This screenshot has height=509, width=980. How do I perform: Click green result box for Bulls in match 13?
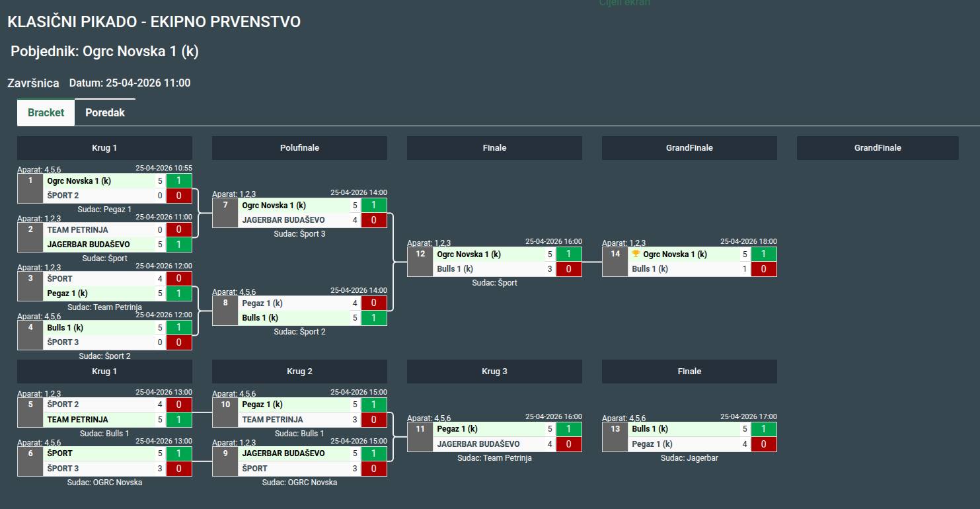pyautogui.click(x=764, y=429)
